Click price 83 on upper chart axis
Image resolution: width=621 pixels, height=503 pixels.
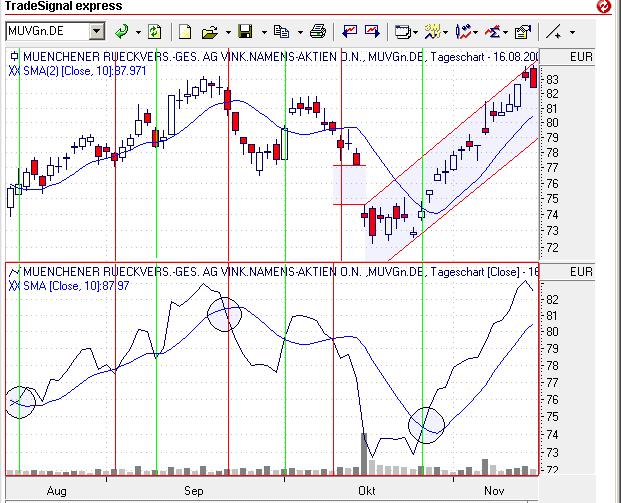coord(552,80)
